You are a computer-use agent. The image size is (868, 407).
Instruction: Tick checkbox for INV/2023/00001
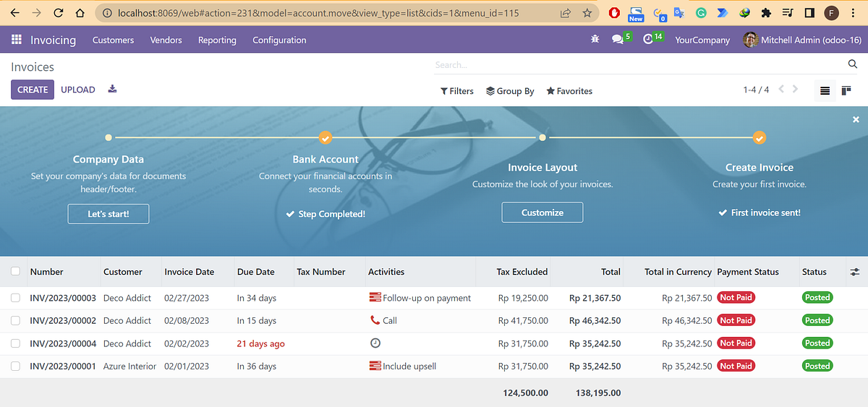[16, 366]
